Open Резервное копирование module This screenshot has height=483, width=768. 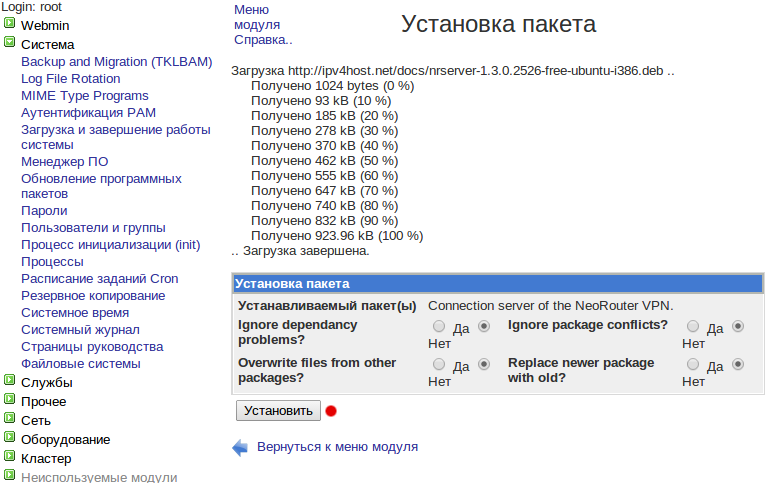(x=93, y=296)
